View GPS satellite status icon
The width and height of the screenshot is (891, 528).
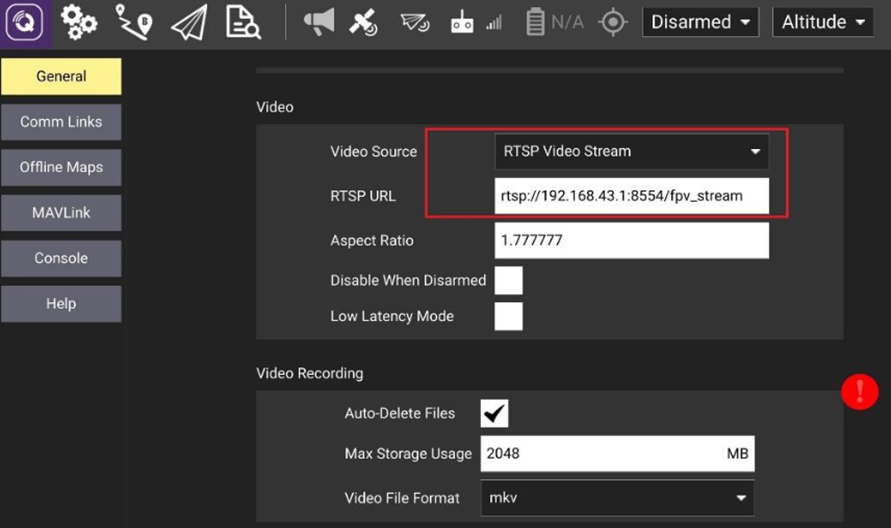[364, 22]
